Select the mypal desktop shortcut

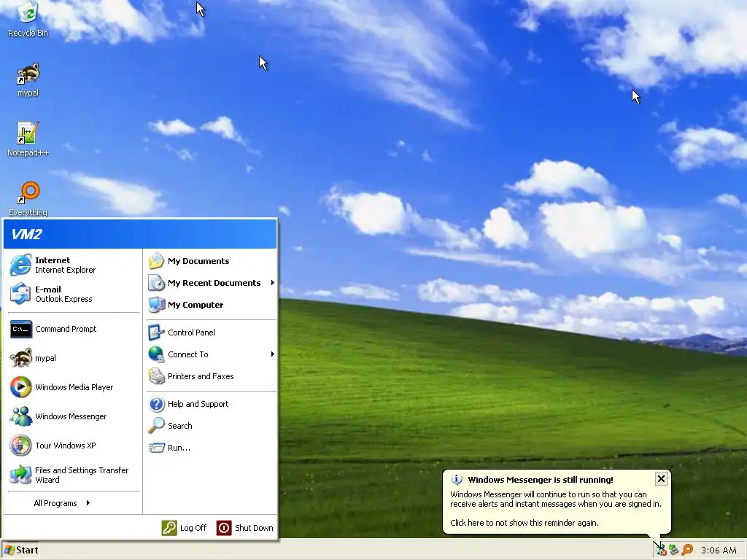(x=28, y=79)
